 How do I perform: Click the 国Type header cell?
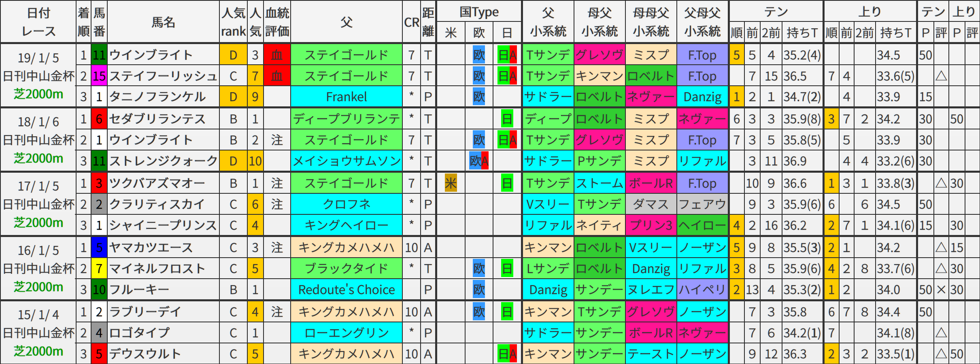pyautogui.click(x=479, y=11)
